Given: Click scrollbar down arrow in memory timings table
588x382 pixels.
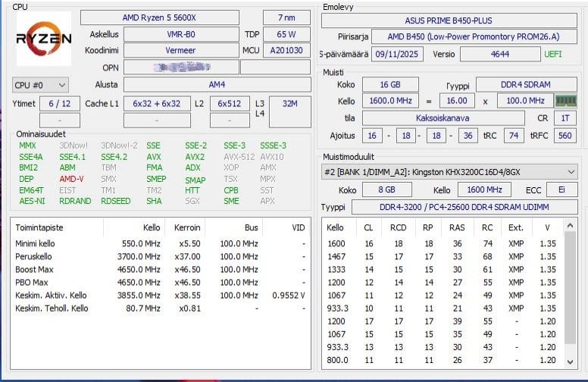Looking at the screenshot, I should pos(571,362).
